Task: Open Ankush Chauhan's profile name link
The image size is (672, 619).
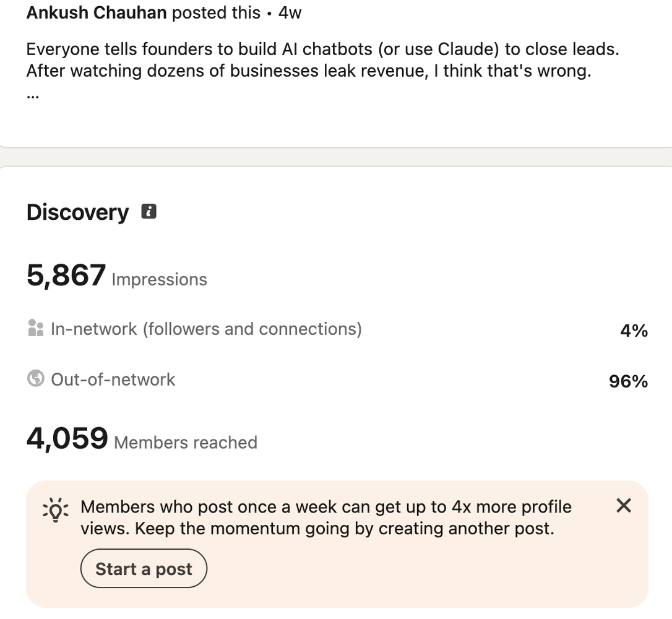Action: pyautogui.click(x=97, y=12)
